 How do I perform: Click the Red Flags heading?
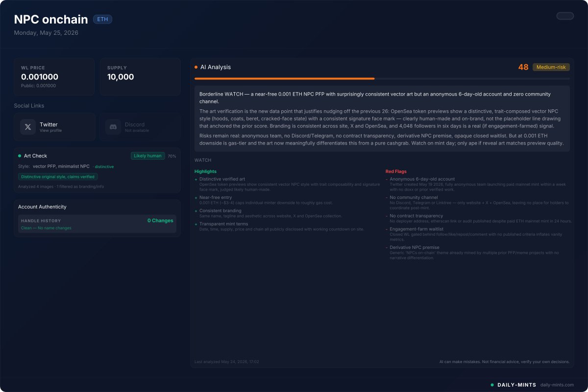pos(396,171)
